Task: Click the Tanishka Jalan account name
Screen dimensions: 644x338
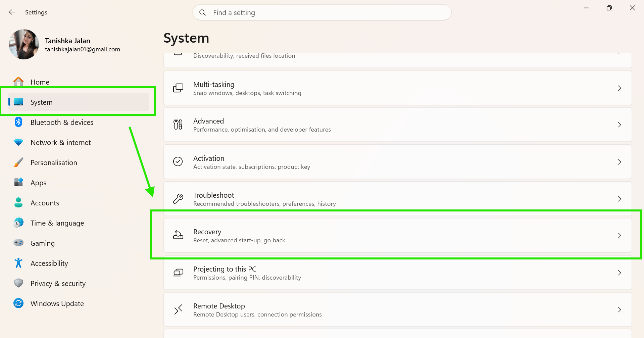Action: tap(67, 41)
